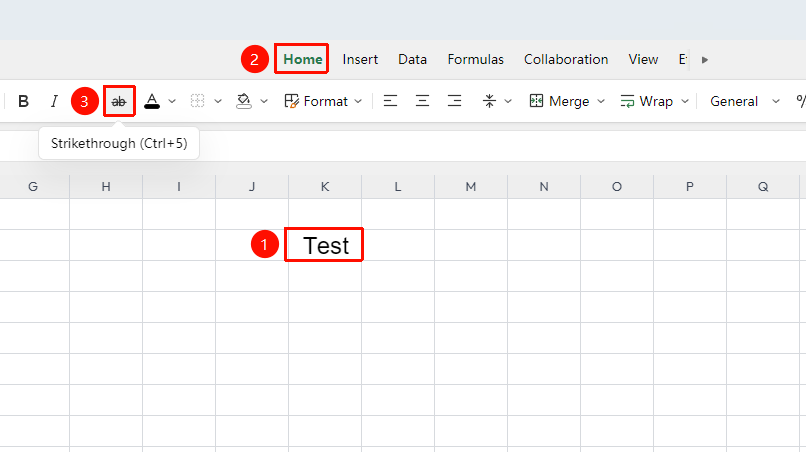Align text left
Viewport: 806px width, 452px height.
pos(390,101)
